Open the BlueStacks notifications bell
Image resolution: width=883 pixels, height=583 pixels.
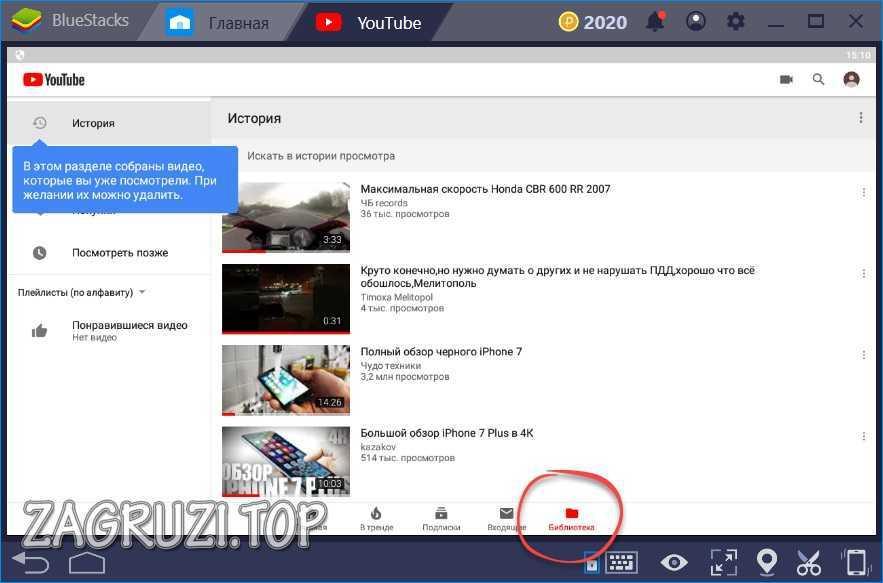655,22
